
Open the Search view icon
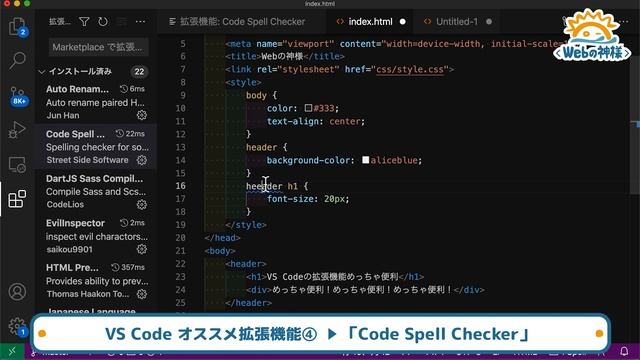pos(17,61)
